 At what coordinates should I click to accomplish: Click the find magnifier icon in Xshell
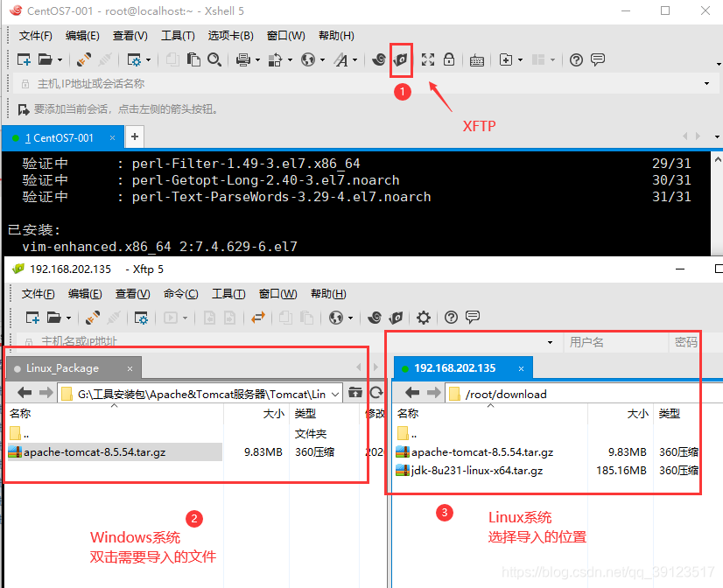pyautogui.click(x=214, y=59)
